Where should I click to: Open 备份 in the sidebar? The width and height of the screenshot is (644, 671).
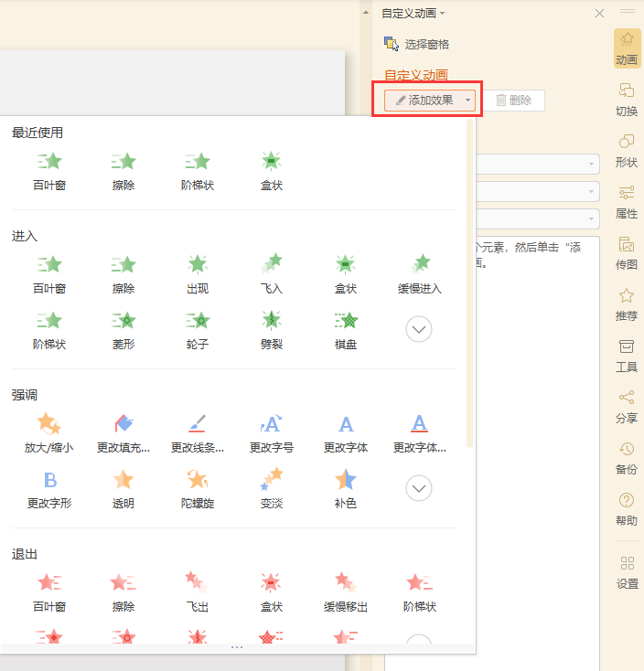(x=627, y=458)
